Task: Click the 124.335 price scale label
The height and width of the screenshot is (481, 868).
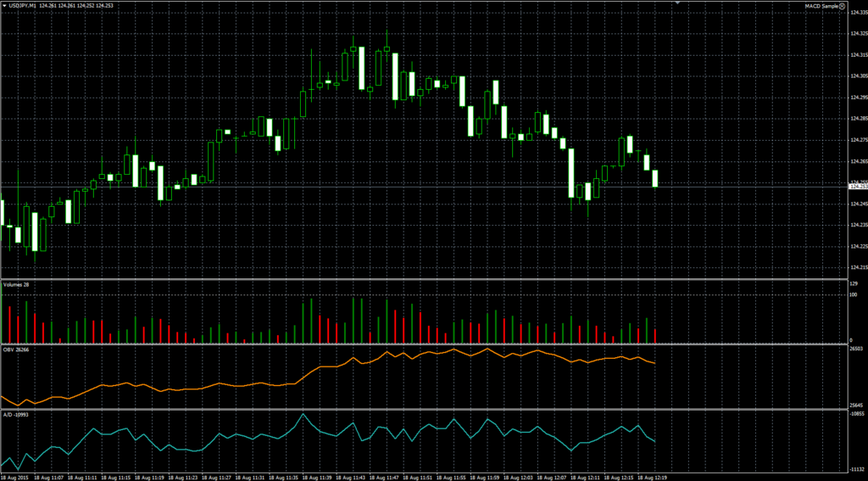Action: (858, 12)
